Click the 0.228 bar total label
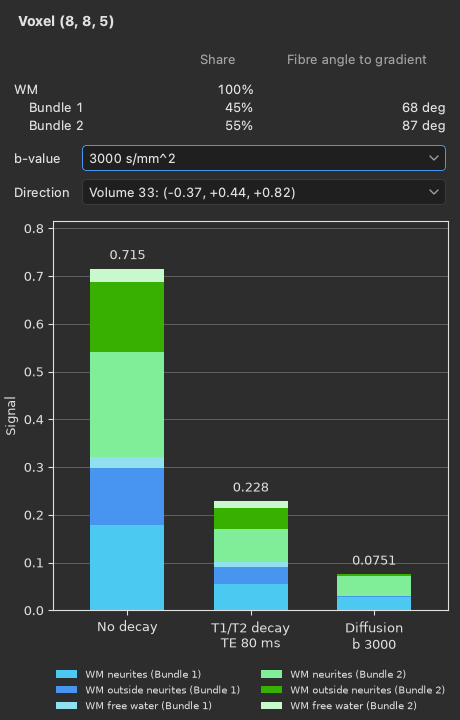The width and height of the screenshot is (460, 720). pyautogui.click(x=251, y=487)
